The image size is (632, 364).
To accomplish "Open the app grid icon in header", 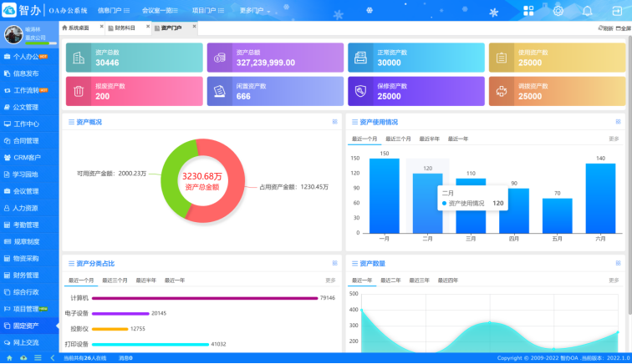I will [x=528, y=11].
